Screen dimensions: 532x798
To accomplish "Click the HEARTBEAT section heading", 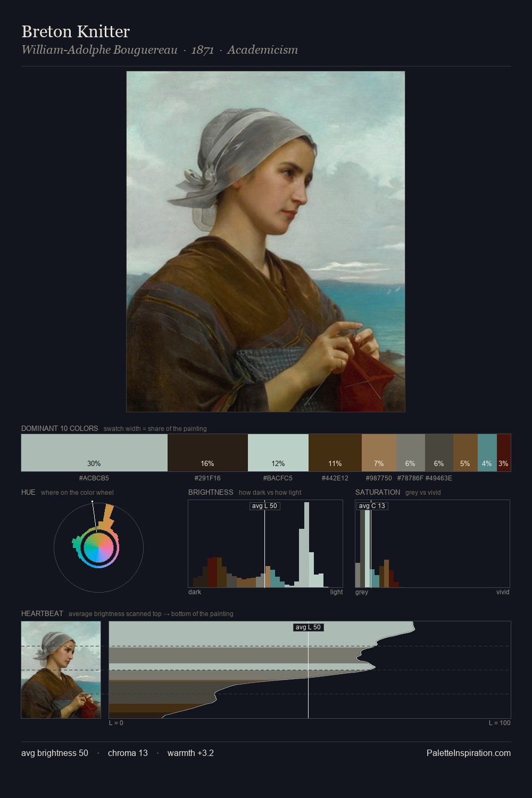I will click(x=42, y=613).
